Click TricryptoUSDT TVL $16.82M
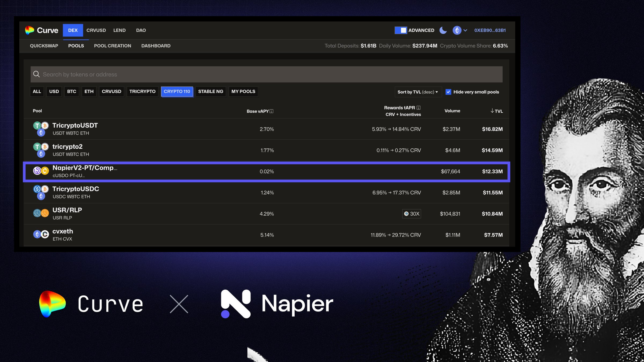Viewport: 644px width, 362px height. pos(492,129)
